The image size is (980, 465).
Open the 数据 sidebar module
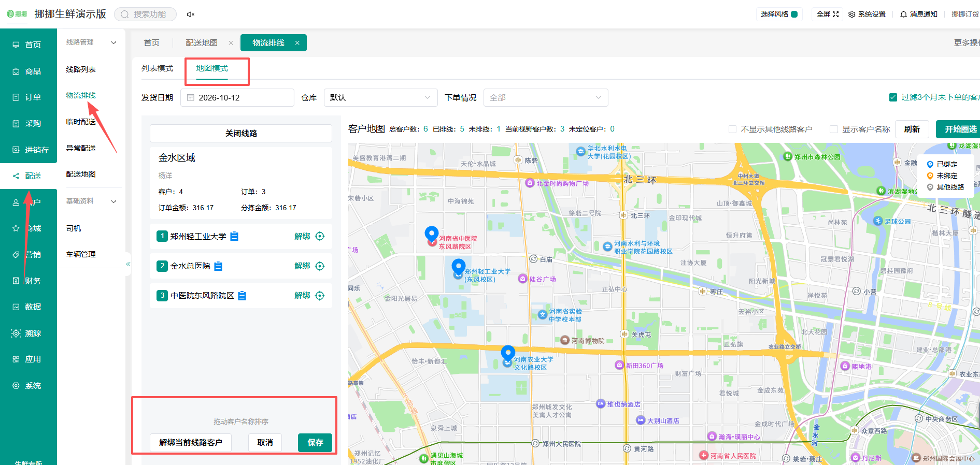(x=28, y=307)
